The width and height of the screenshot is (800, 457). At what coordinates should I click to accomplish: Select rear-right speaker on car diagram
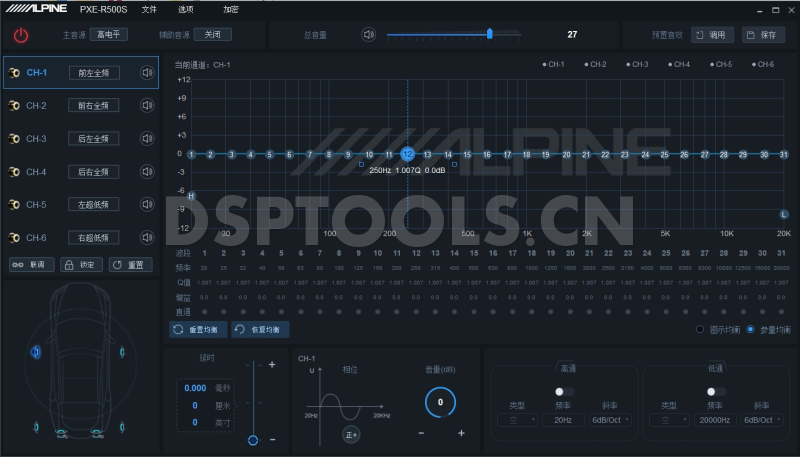pyautogui.click(x=122, y=427)
